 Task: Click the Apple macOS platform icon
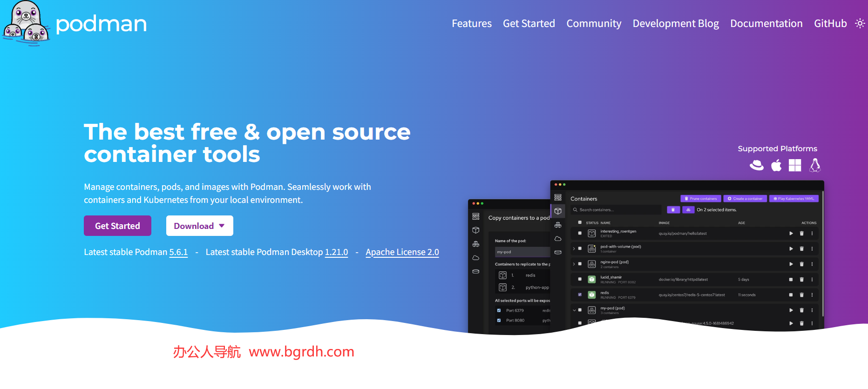[x=776, y=166]
